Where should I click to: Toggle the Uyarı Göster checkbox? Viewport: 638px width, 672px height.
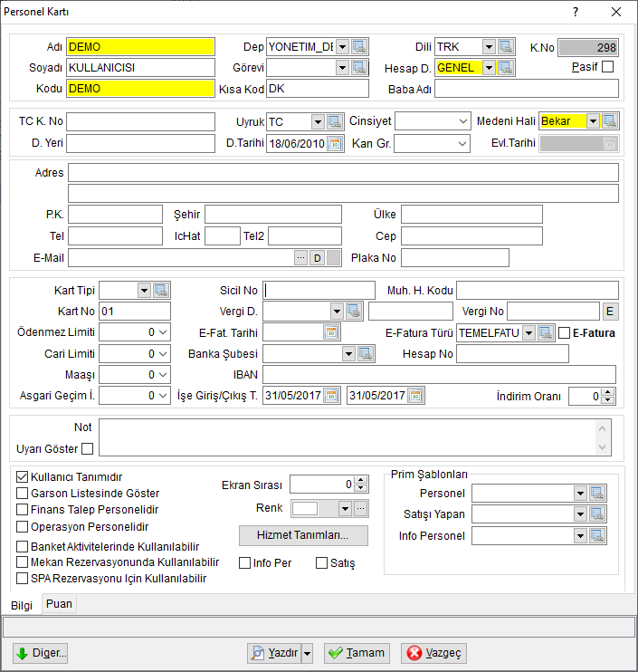pos(88,448)
